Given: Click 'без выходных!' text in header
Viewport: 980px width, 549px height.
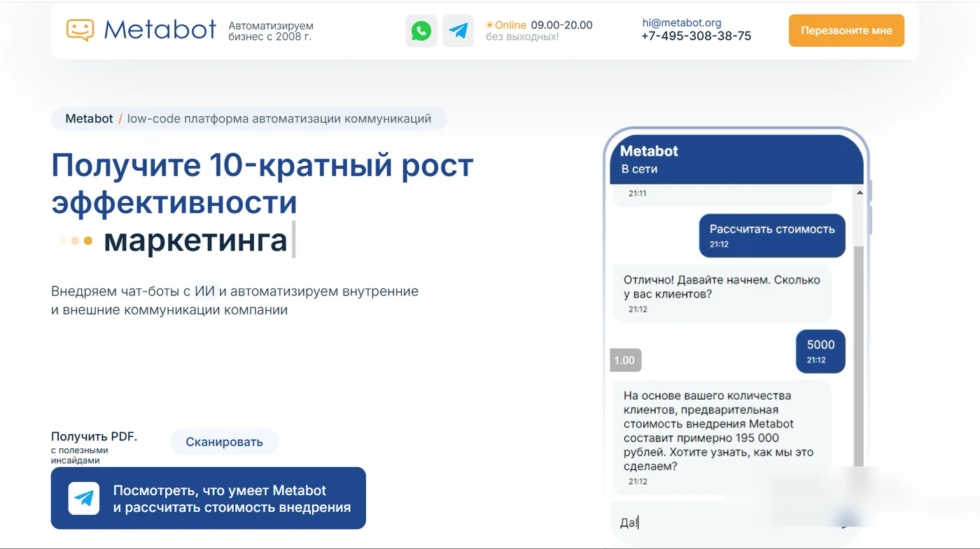Looking at the screenshot, I should coord(522,37).
